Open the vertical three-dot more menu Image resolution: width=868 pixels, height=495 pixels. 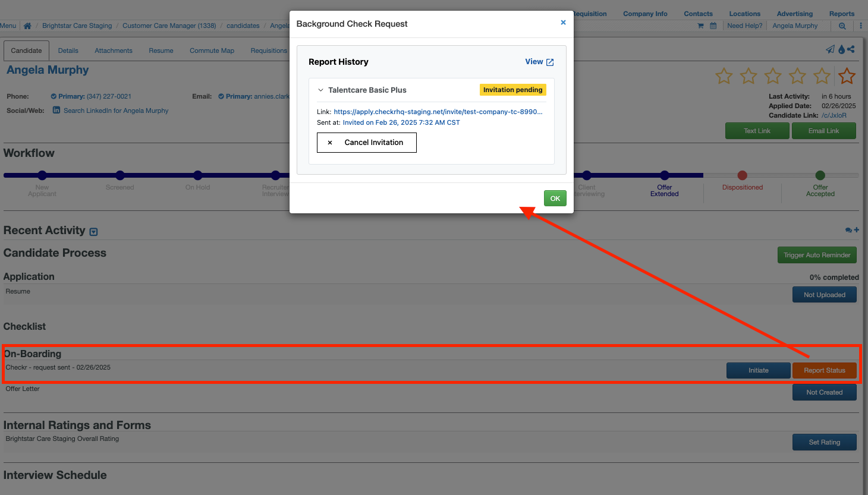[x=861, y=26]
